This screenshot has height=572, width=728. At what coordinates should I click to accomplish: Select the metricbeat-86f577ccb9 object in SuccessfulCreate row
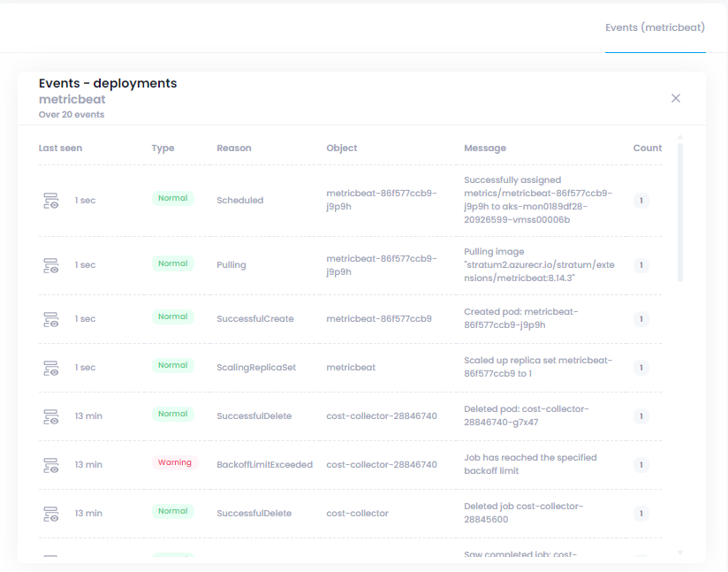379,318
